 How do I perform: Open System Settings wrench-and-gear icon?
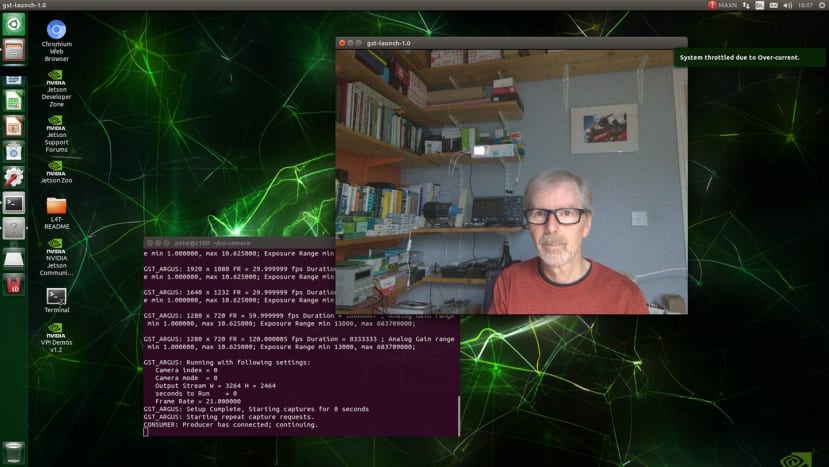pyautogui.click(x=14, y=177)
